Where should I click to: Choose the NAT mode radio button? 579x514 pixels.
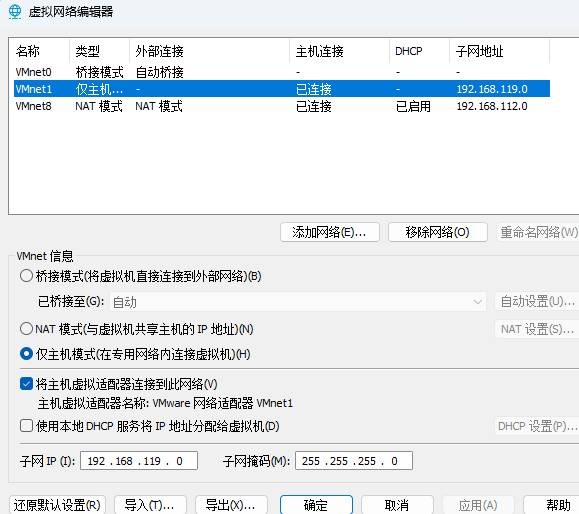click(x=27, y=329)
